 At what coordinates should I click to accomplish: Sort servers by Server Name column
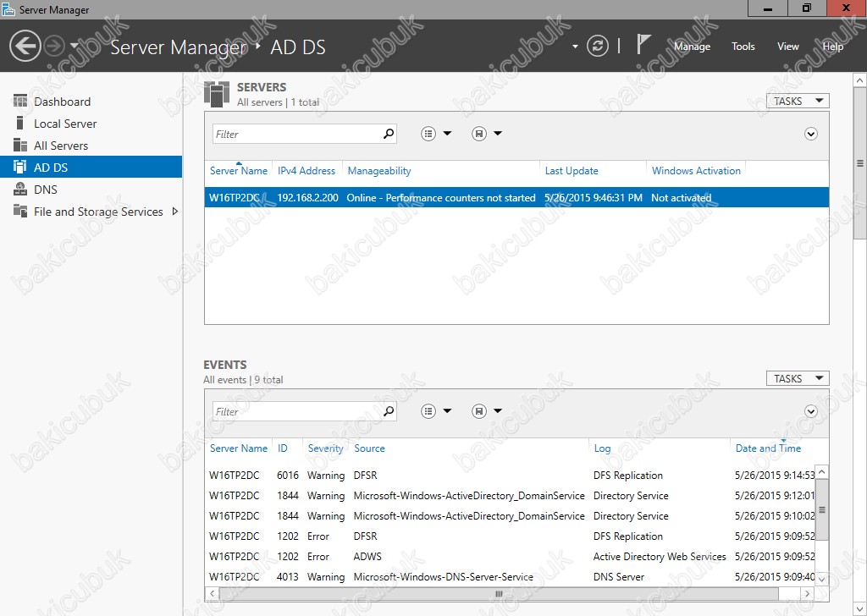238,171
